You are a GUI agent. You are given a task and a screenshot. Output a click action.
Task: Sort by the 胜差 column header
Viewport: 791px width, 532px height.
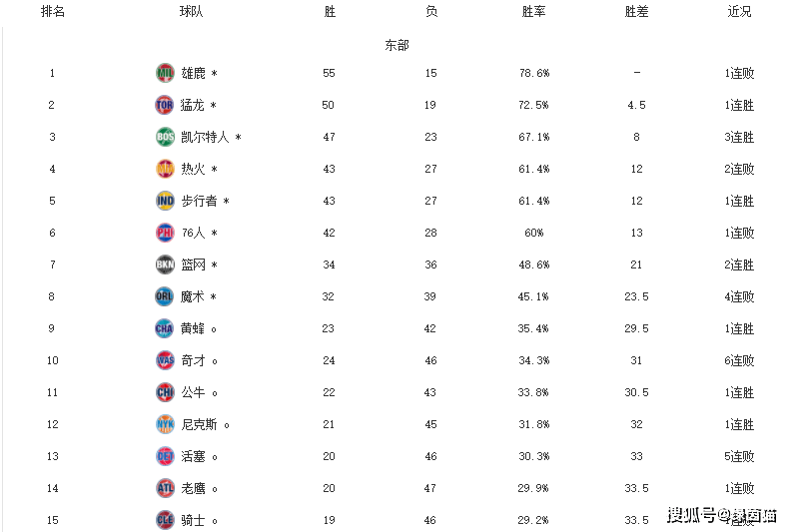636,11
